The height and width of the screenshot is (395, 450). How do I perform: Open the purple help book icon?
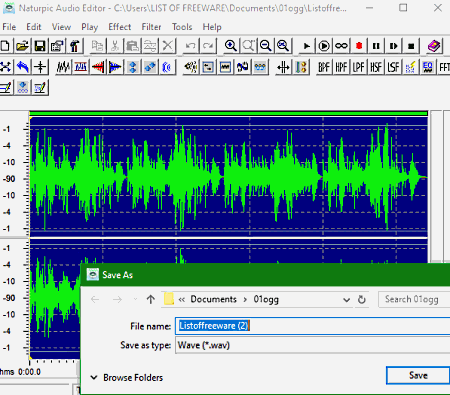coord(434,46)
